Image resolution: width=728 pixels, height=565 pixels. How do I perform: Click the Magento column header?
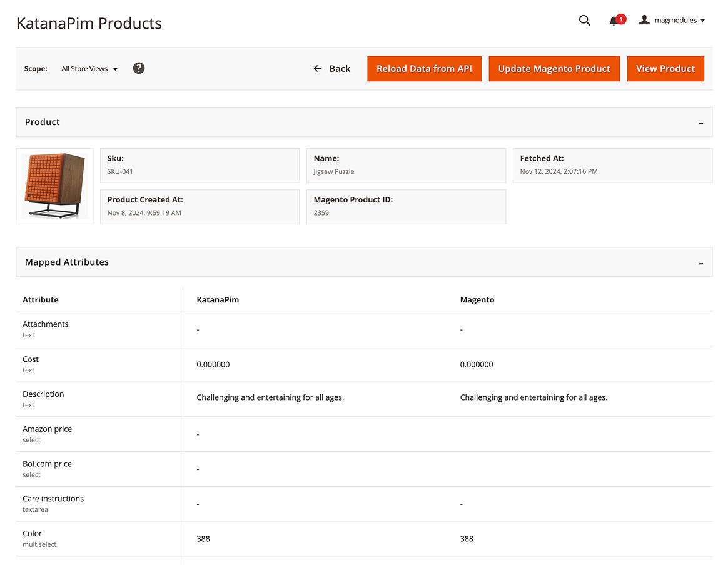[x=477, y=299]
